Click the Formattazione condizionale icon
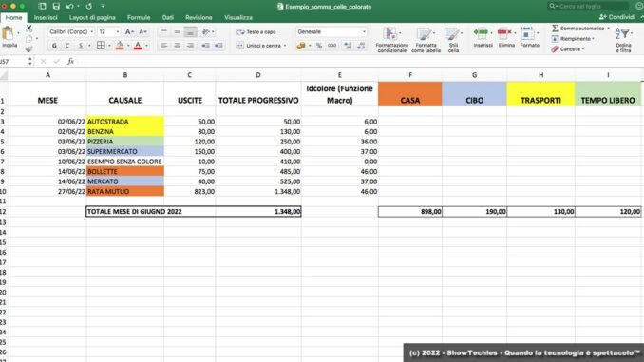This screenshot has width=644, height=362. click(x=389, y=33)
